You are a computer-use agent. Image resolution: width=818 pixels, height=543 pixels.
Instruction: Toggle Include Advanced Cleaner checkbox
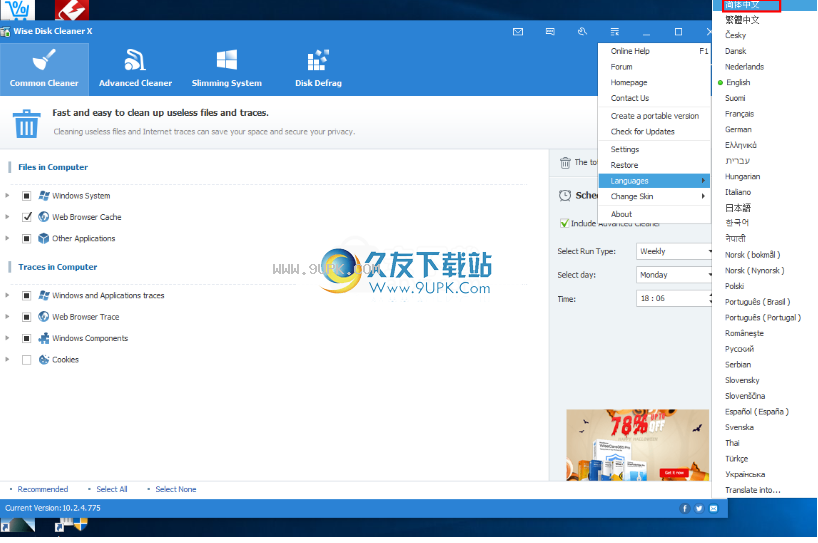tap(564, 223)
